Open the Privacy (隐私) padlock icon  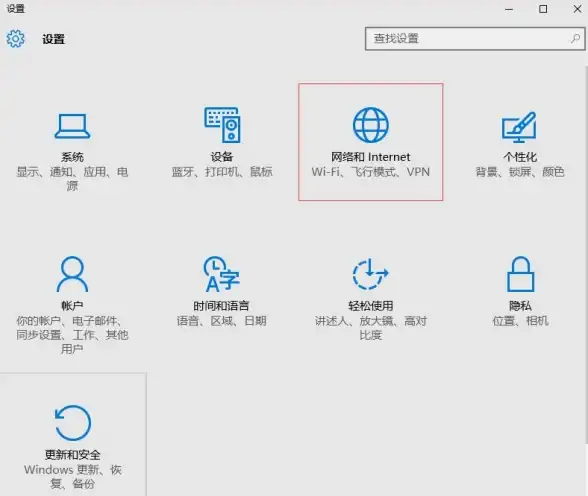[x=520, y=274]
